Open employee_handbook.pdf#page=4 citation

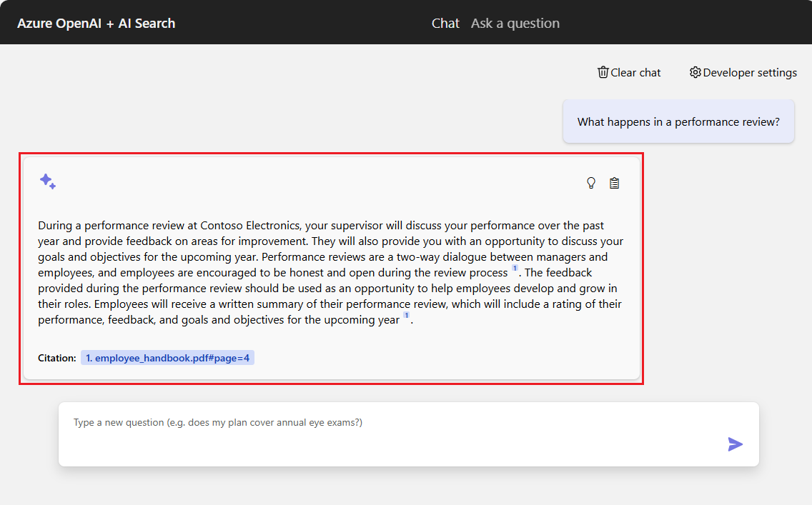[x=167, y=358]
